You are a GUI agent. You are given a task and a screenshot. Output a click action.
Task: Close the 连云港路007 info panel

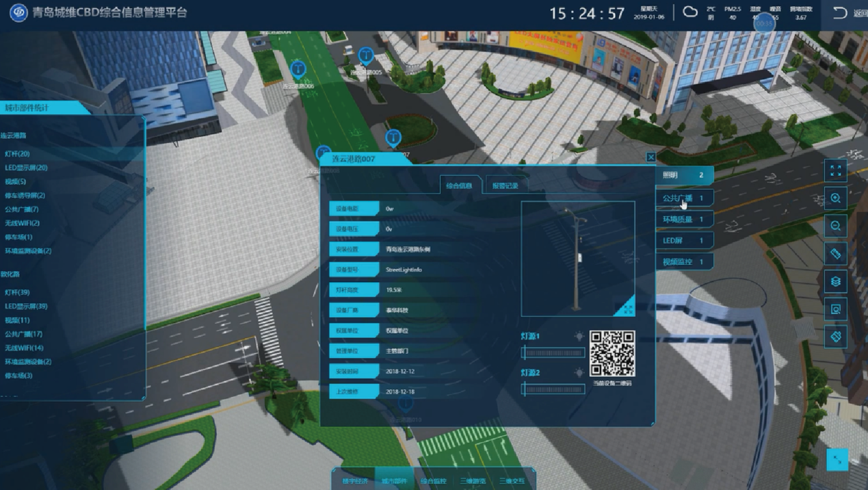coord(650,157)
